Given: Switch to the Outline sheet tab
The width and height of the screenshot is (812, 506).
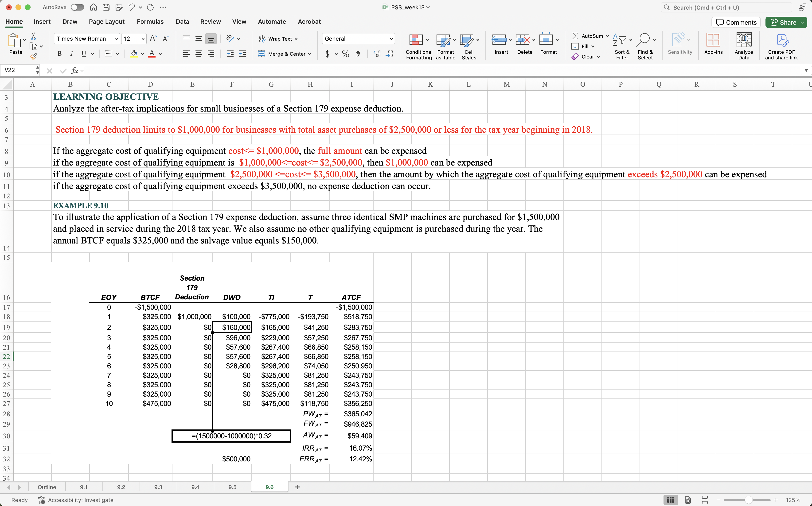Looking at the screenshot, I should (x=47, y=487).
